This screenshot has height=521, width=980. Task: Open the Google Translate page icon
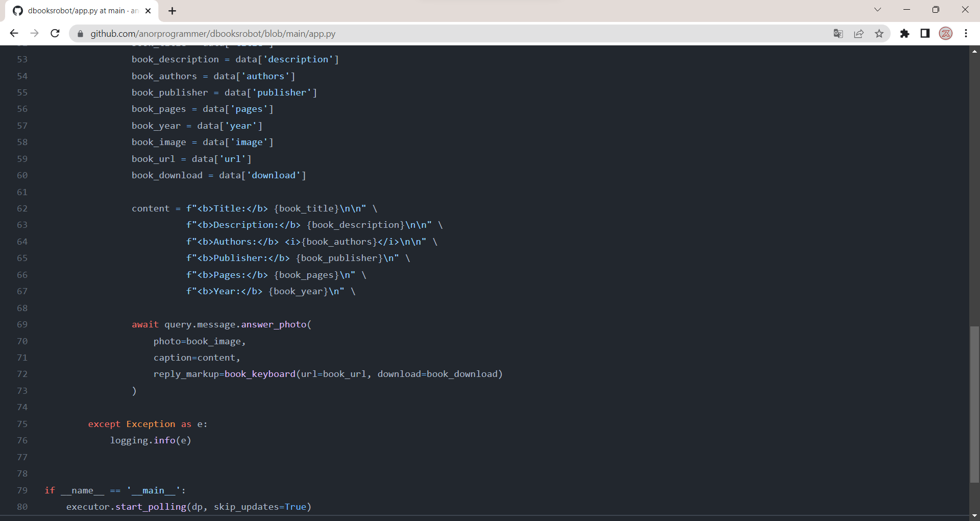point(838,34)
